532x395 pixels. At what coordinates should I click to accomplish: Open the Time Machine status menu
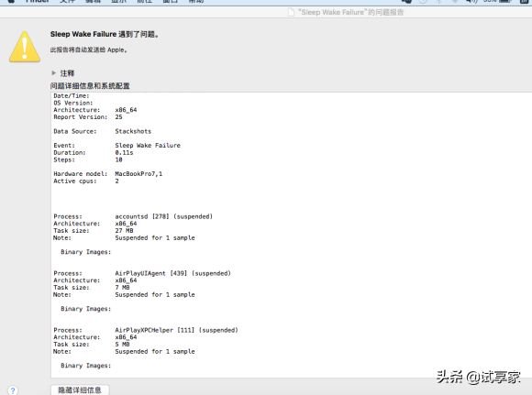tap(423, 1)
